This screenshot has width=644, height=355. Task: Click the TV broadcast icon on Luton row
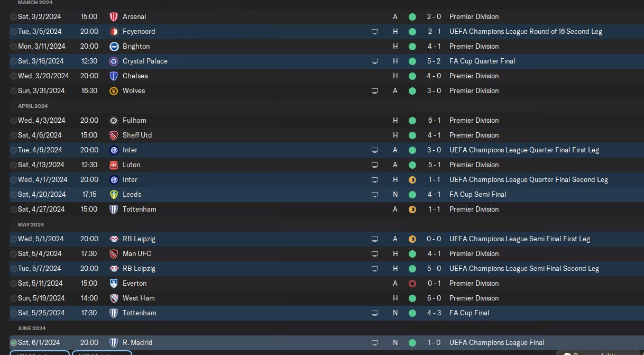click(x=375, y=165)
